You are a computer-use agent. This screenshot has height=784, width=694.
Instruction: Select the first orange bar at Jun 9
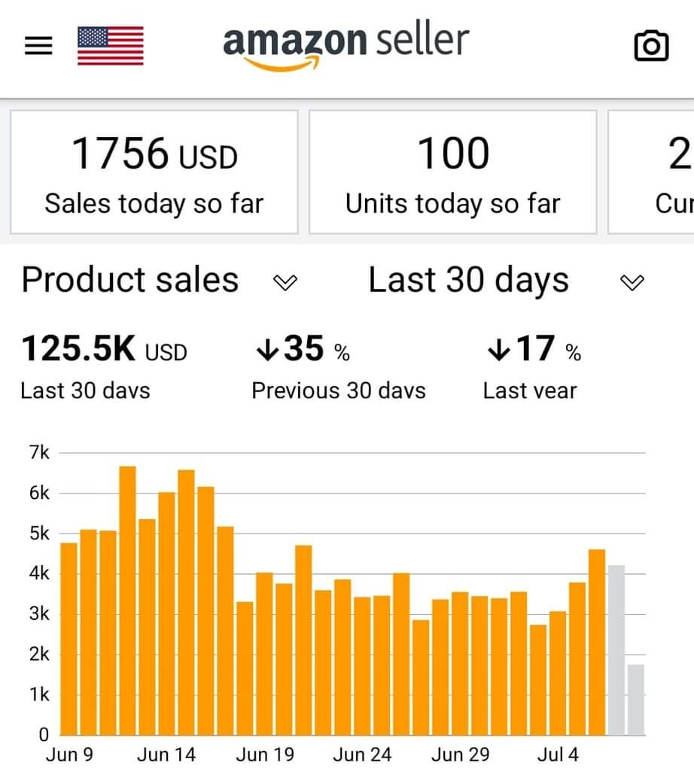tap(69, 639)
